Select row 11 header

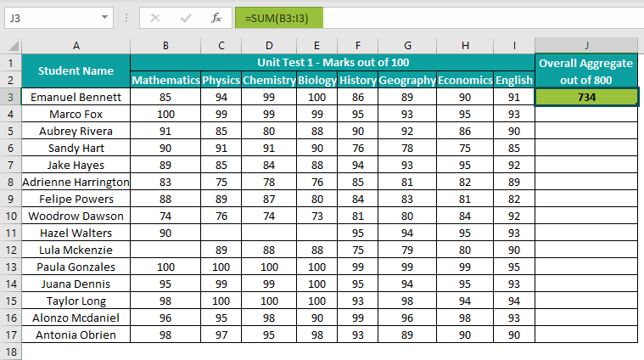pyautogui.click(x=11, y=233)
